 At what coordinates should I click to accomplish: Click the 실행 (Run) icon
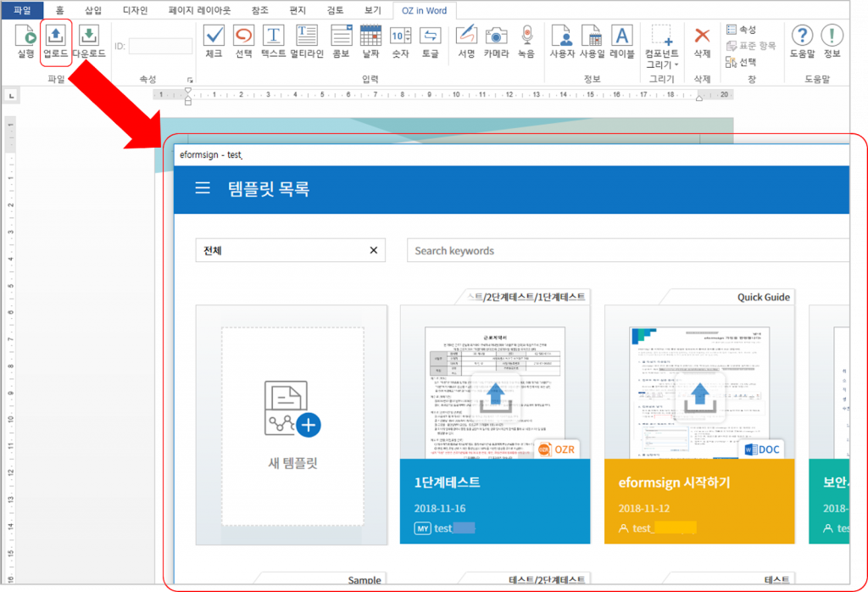(x=25, y=42)
